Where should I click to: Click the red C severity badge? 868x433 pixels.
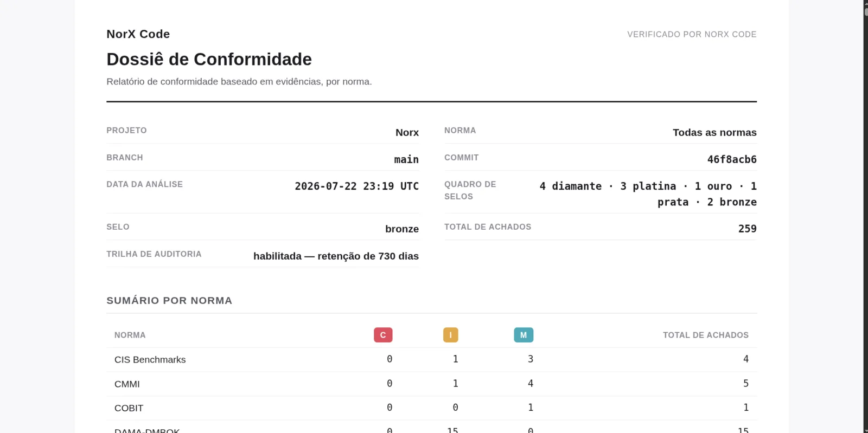click(x=383, y=335)
